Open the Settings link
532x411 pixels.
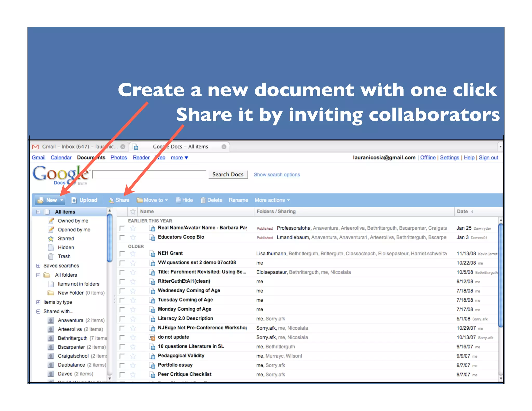point(450,158)
